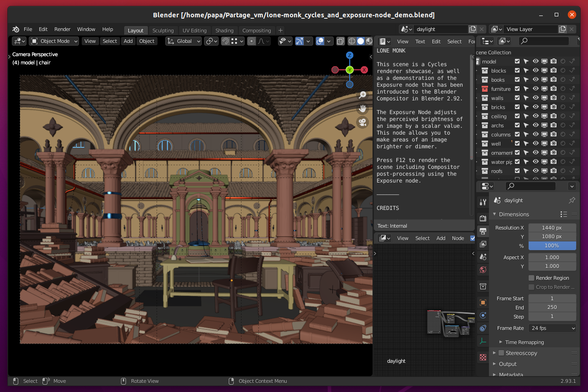Open the Object Mode dropdown
The width and height of the screenshot is (588, 392).
tap(54, 41)
